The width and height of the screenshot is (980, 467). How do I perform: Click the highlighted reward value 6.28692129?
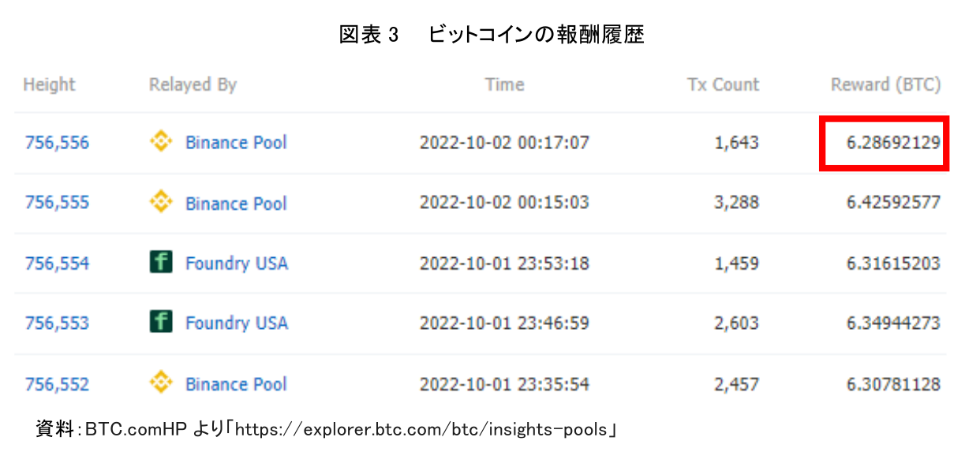893,143
